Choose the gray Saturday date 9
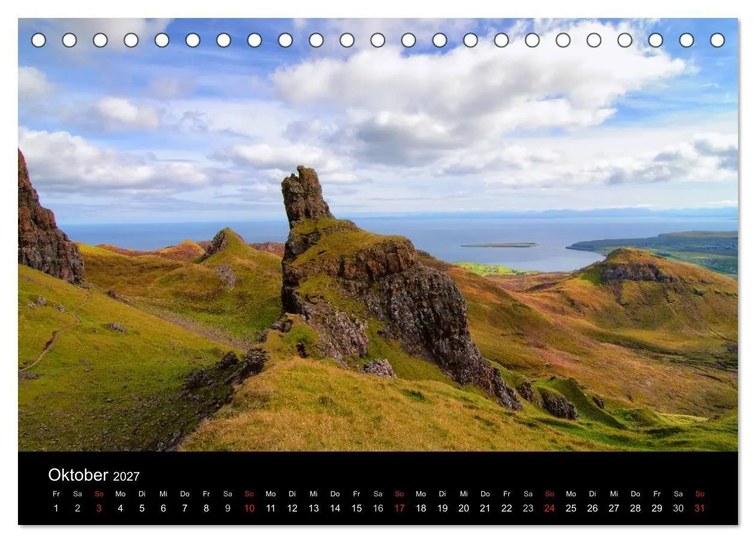 tap(228, 508)
